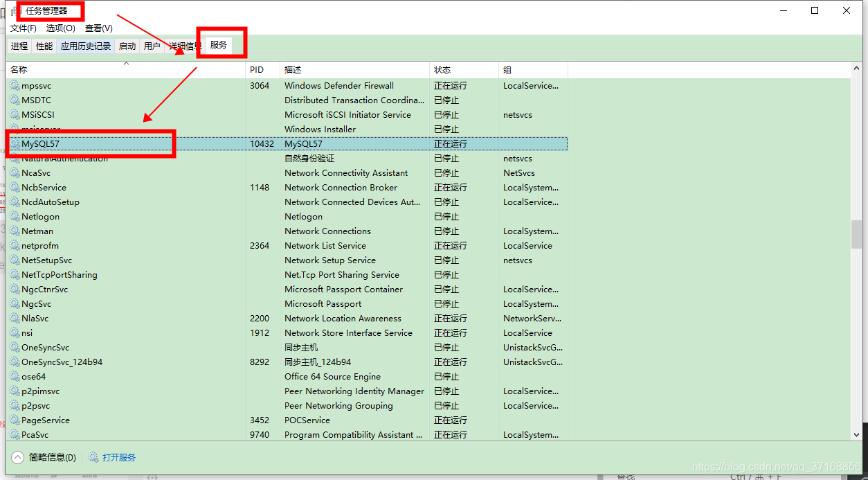
Task: Open the 查看(V) menu
Action: click(99, 28)
